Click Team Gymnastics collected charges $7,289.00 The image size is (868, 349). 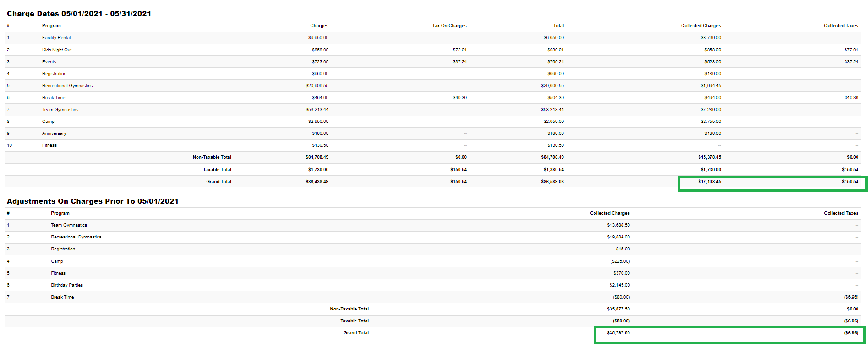pos(710,110)
